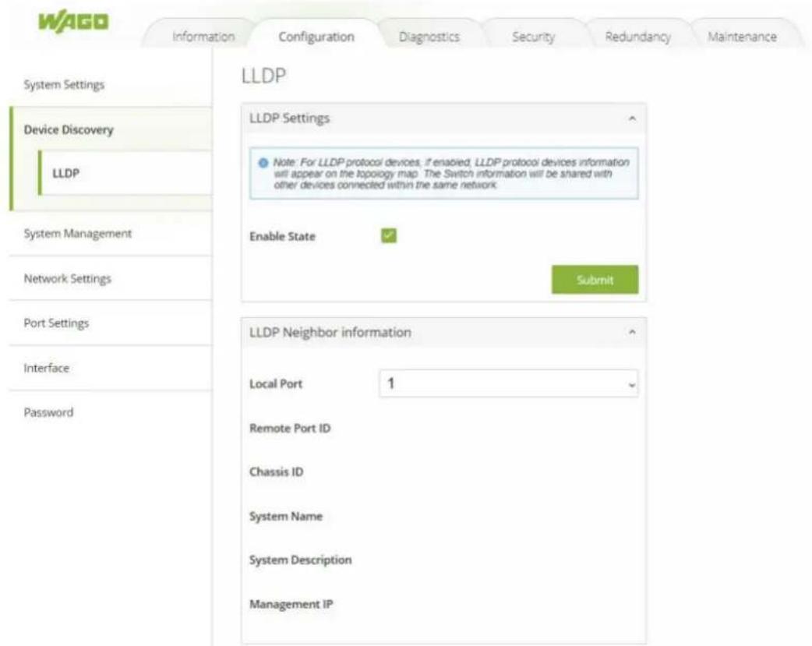Switch to the Configuration tab
Image resolution: width=812 pixels, height=646 pixels.
(316, 37)
